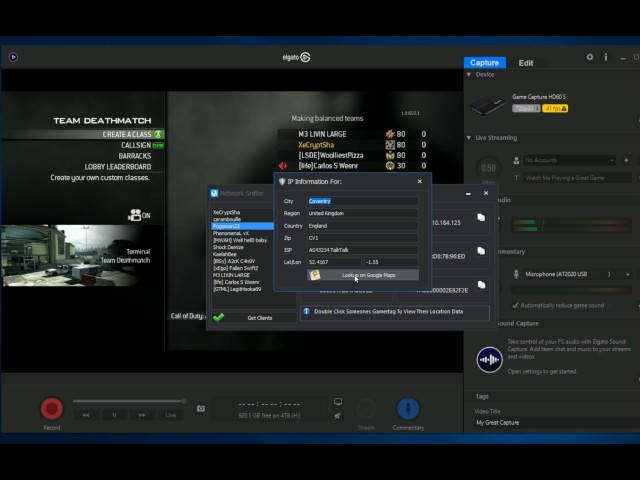
Task: Click the My Great Capture video title field
Action: [x=557, y=423]
